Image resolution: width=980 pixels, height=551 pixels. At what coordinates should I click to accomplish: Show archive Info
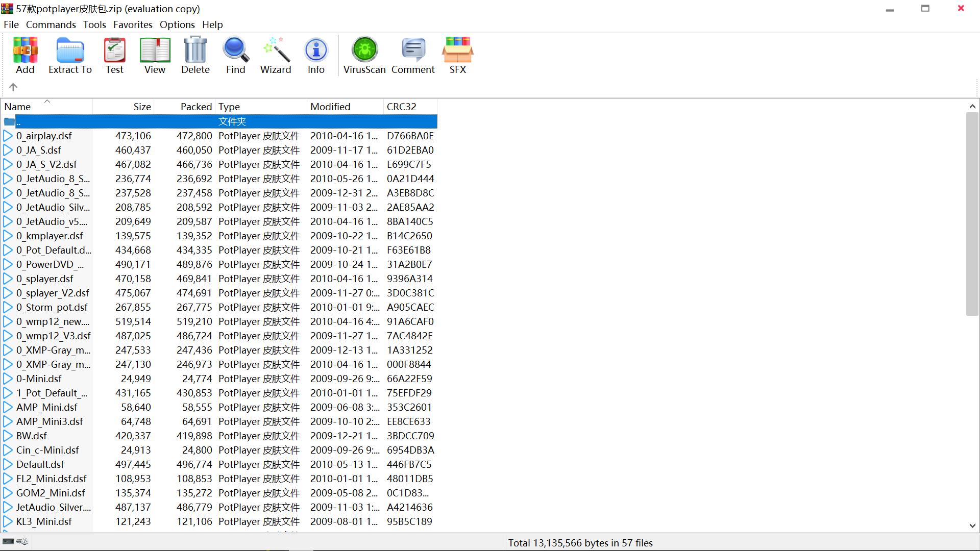[x=316, y=55]
